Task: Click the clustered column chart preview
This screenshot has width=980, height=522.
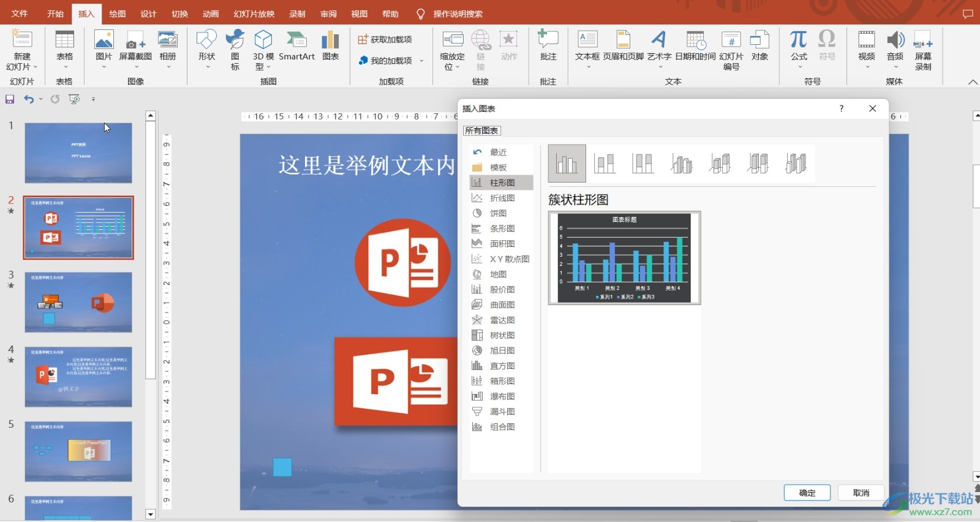Action: pos(624,258)
